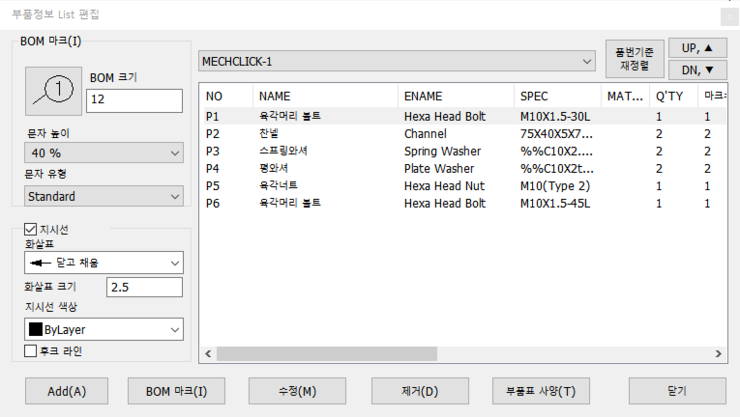Click the 부품표 사양(T) button
The image size is (740, 417).
541,391
